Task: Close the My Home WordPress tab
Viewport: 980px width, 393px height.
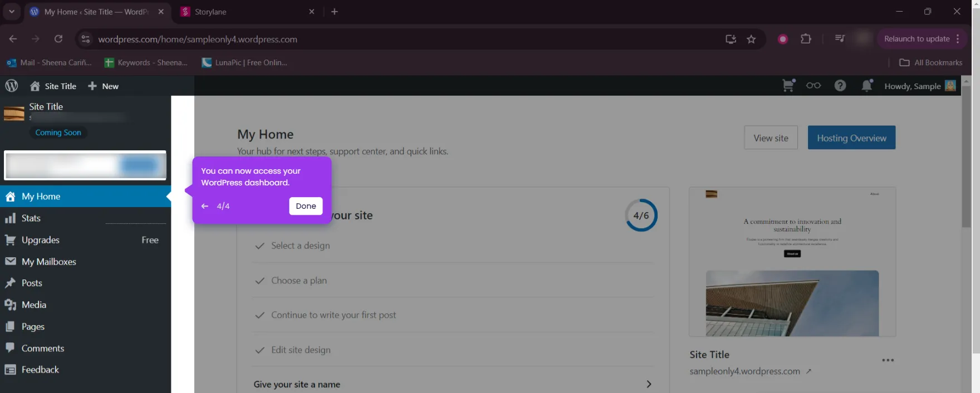Action: click(x=161, y=12)
